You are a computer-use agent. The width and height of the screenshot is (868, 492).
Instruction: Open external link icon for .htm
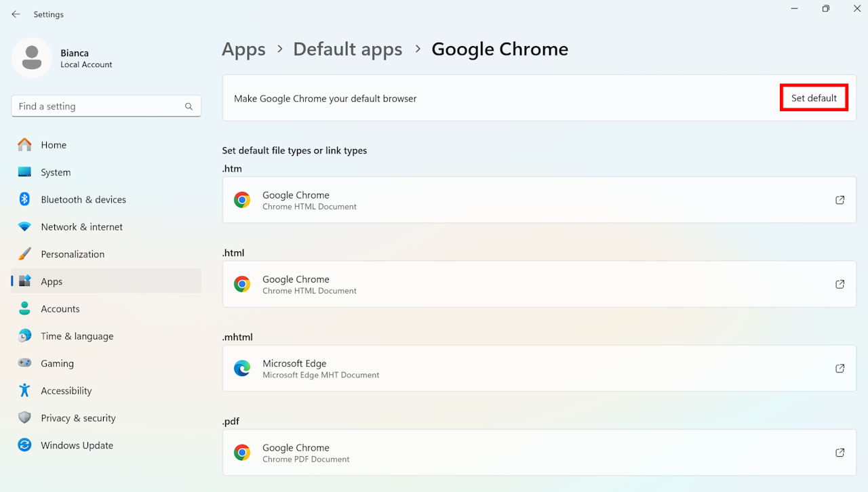[x=840, y=200]
